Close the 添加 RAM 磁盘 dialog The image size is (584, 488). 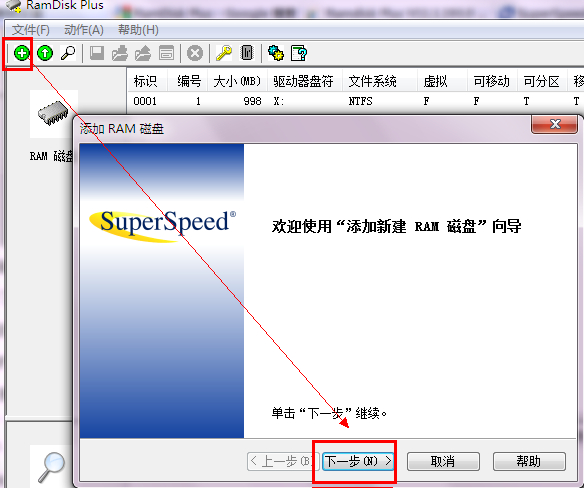click(555, 124)
